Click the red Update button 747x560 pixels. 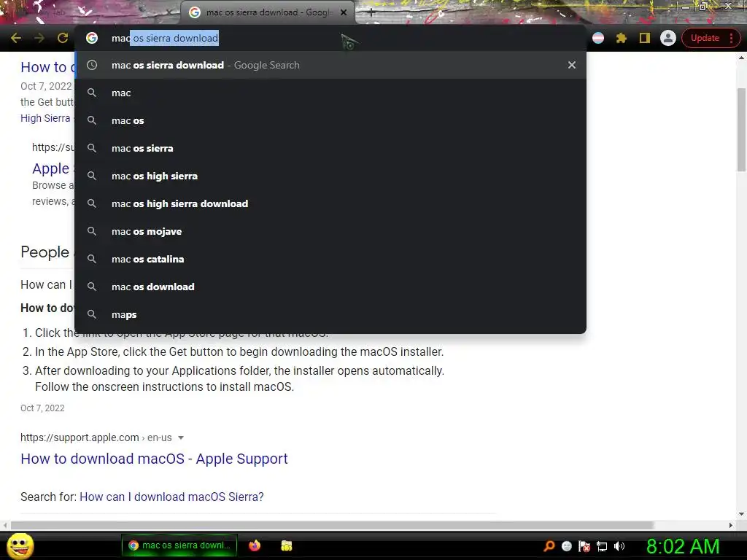(x=705, y=38)
